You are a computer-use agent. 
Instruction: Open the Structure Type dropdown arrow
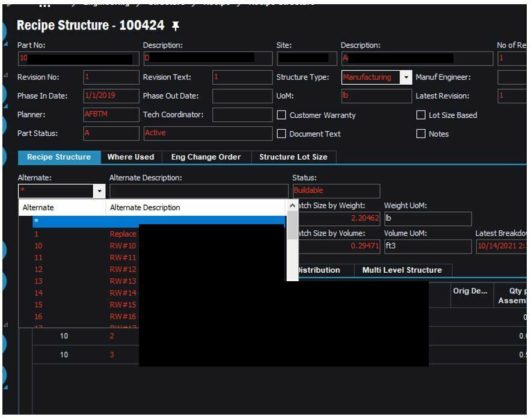[x=406, y=78]
